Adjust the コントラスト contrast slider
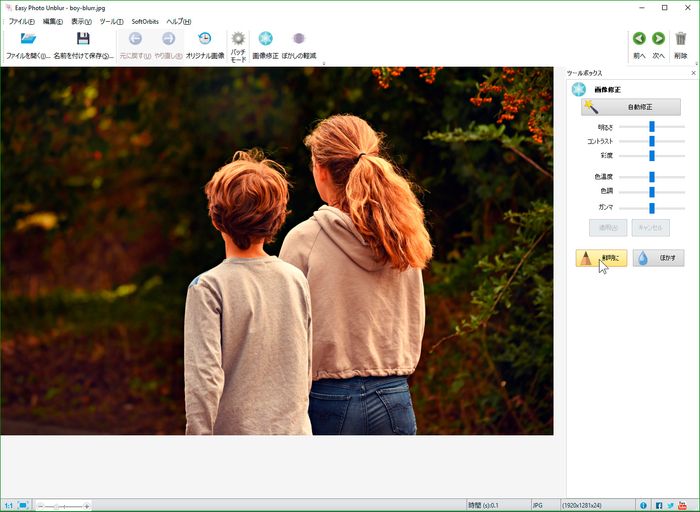This screenshot has width=700, height=512. (x=652, y=141)
